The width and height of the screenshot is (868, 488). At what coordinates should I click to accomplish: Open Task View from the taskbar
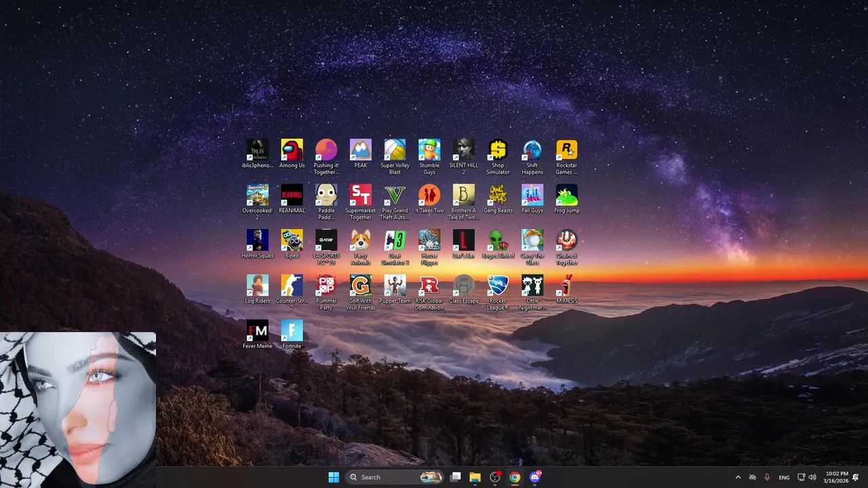point(456,477)
